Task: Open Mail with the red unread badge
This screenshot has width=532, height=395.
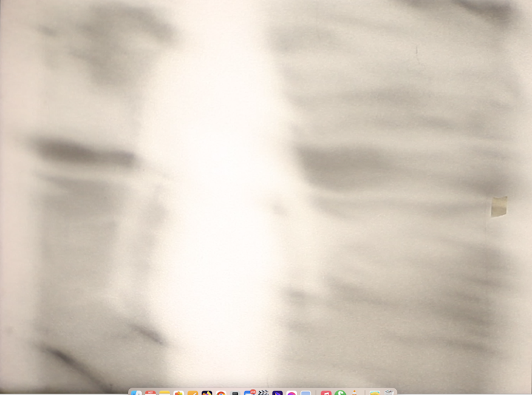Action: (x=249, y=393)
